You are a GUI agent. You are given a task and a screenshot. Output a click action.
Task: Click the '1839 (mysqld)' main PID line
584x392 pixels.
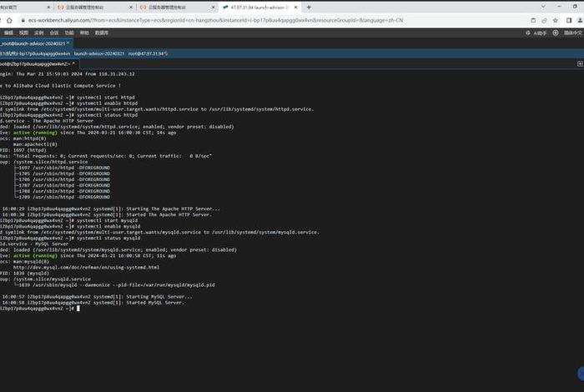[32, 274]
